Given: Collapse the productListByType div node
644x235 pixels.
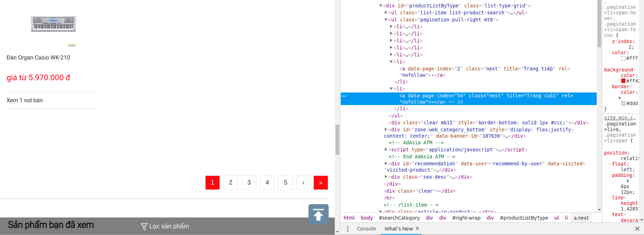Looking at the screenshot, I should click(381, 5).
